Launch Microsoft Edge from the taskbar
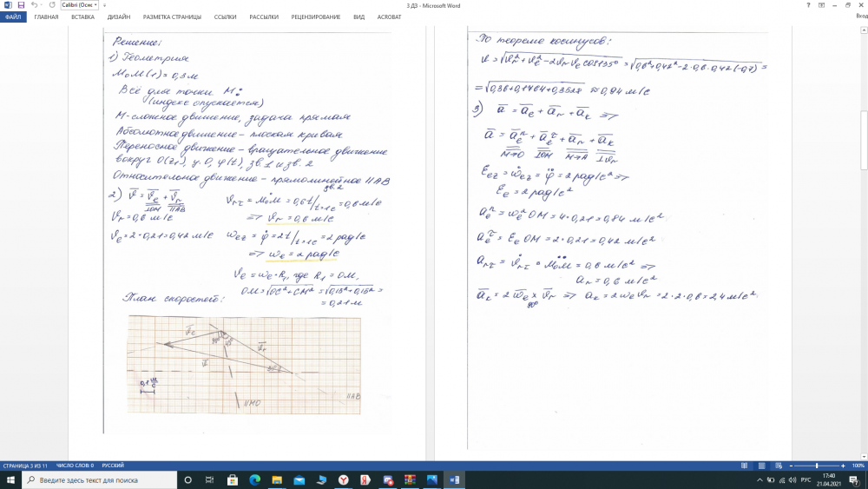This screenshot has width=868, height=489. coord(254,480)
